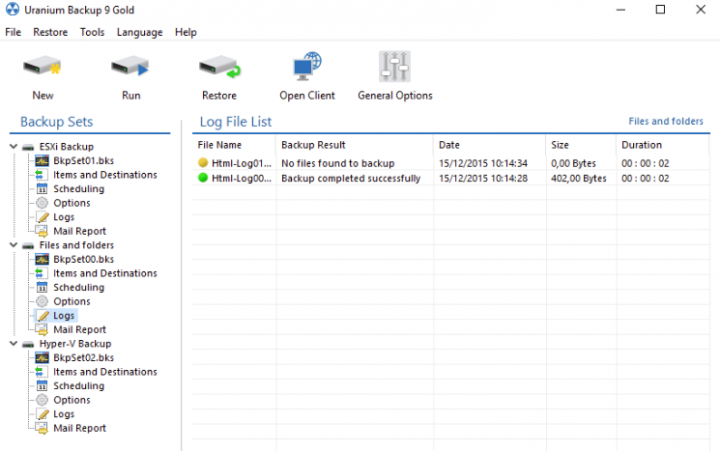Click yellow status dot of Html-Log01
Viewport: 720px width, 451px height.
[x=203, y=163]
